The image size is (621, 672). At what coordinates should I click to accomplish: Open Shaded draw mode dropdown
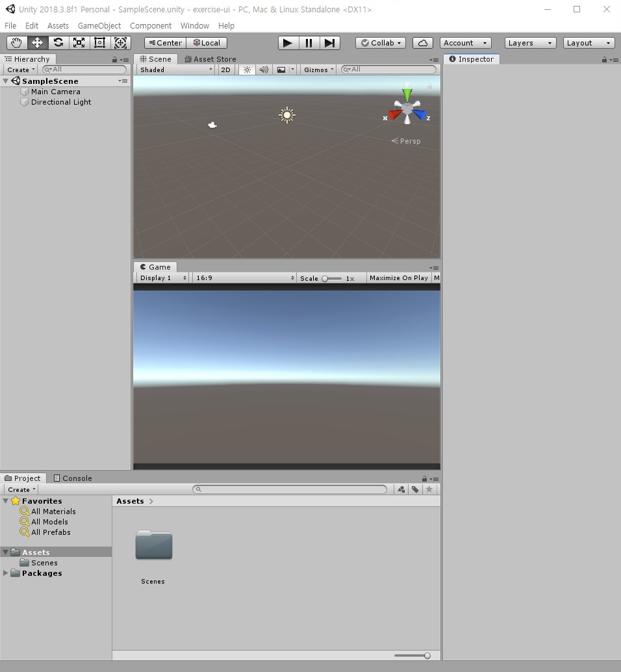[x=176, y=70]
